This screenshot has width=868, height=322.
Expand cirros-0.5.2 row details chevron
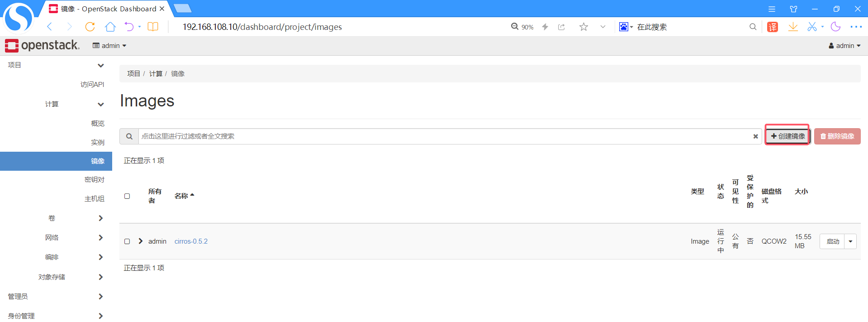(140, 241)
